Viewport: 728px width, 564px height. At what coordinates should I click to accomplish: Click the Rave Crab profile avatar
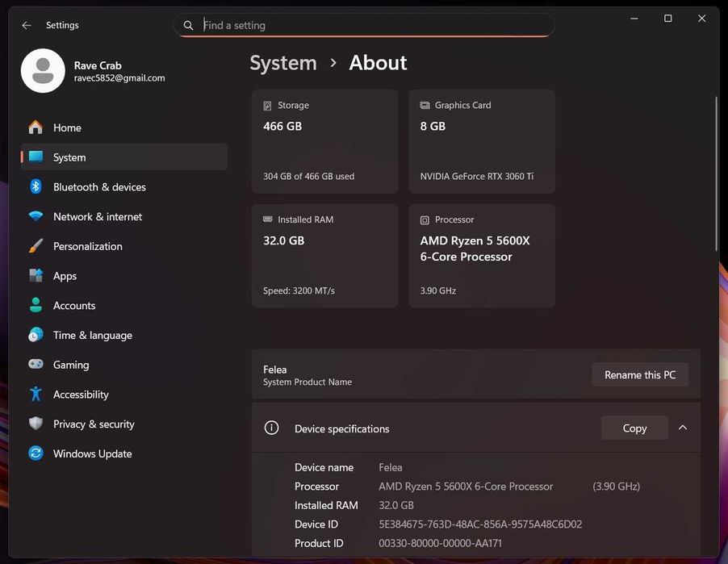43,70
